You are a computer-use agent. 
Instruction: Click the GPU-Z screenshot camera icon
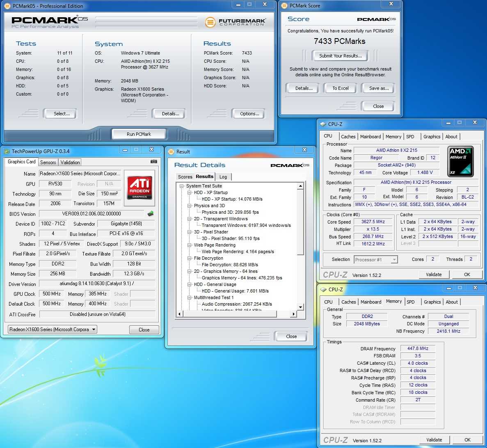[154, 162]
